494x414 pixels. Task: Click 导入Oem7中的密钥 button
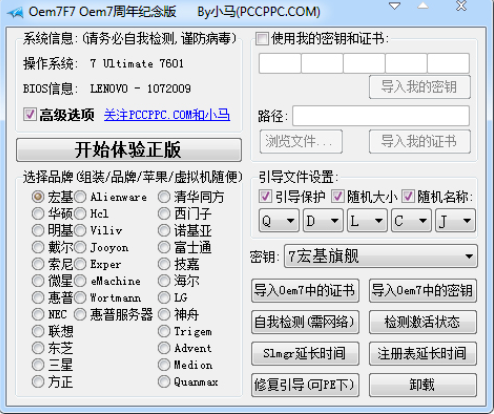coord(423,291)
